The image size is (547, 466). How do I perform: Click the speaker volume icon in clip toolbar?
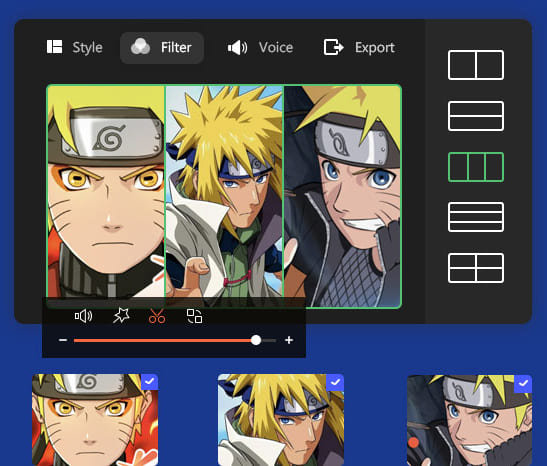coord(83,316)
